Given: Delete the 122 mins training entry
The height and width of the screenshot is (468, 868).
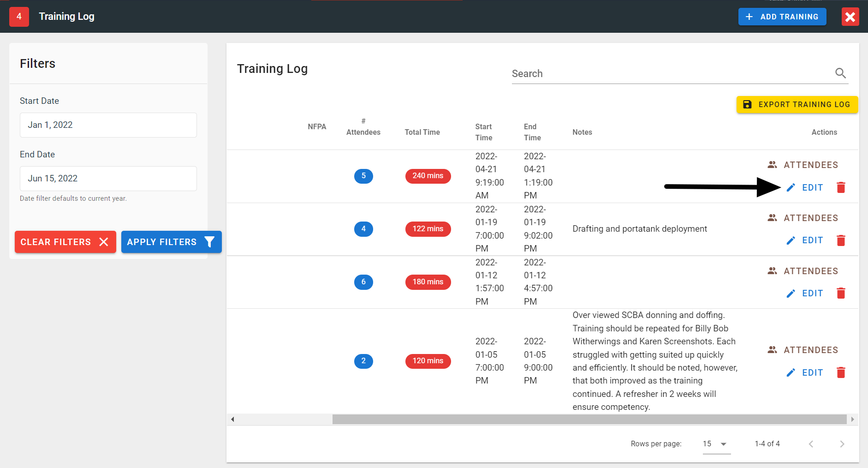Looking at the screenshot, I should point(841,240).
